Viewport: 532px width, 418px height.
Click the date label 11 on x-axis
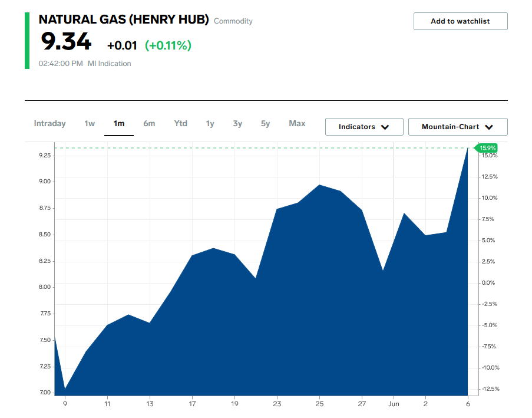click(x=108, y=404)
